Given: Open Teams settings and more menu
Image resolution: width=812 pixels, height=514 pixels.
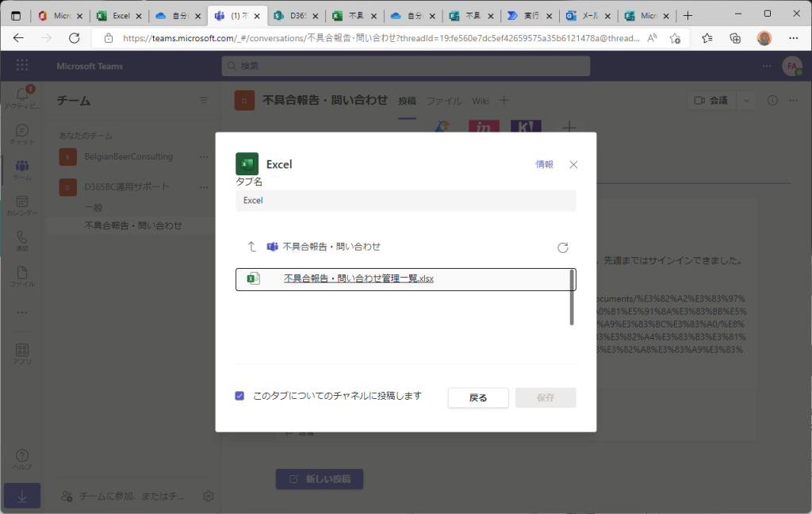Looking at the screenshot, I should [767, 66].
